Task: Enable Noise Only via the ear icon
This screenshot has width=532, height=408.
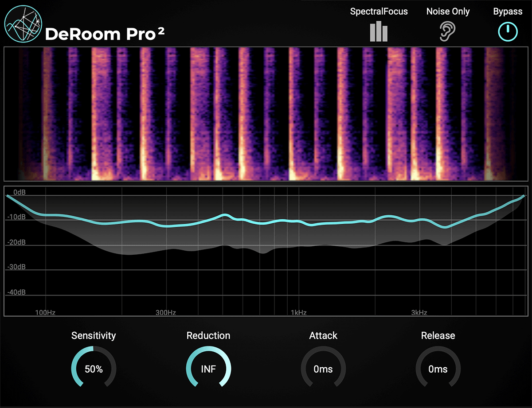Action: point(448,31)
